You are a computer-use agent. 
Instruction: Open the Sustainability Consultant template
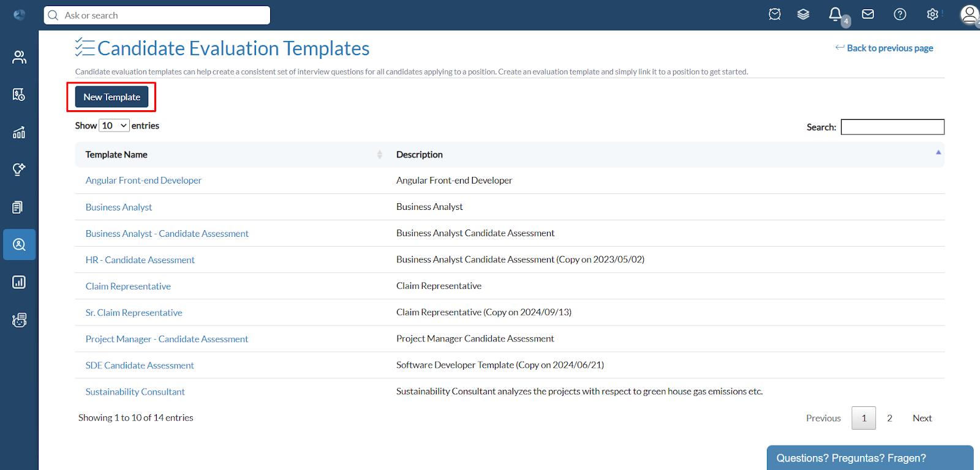coord(135,392)
